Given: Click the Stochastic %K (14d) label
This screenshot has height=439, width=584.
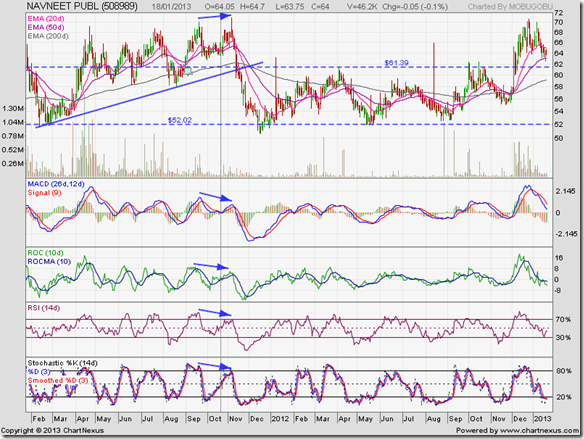Looking at the screenshot, I should tap(62, 363).
